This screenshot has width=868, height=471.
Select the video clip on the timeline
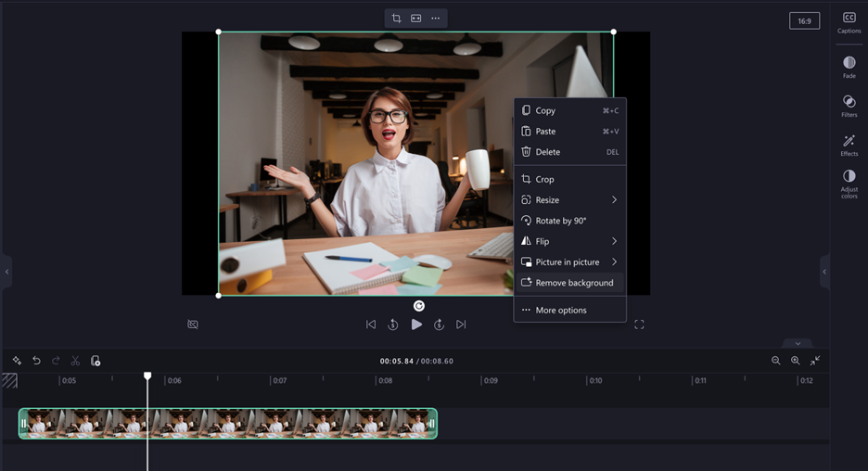[227, 424]
